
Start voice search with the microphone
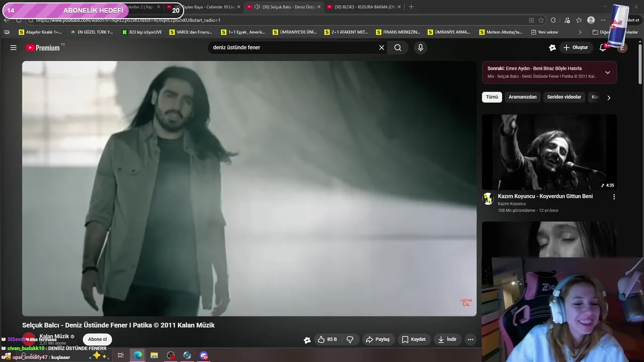click(421, 48)
